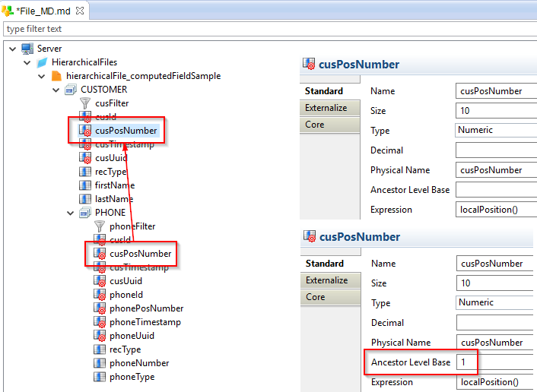The width and height of the screenshot is (537, 392).
Task: Collapse the HierarchicalFiles tree node
Action: pos(27,62)
